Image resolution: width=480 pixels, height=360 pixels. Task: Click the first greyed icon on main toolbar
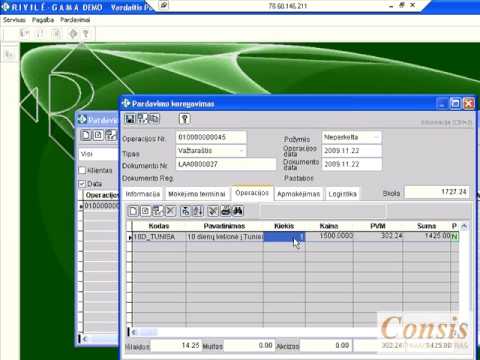pyautogui.click(x=25, y=34)
